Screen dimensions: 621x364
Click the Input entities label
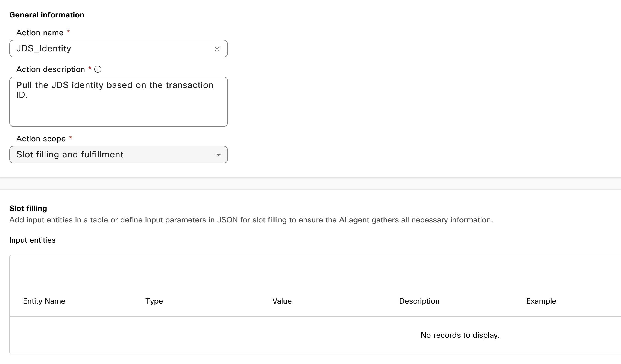32,240
